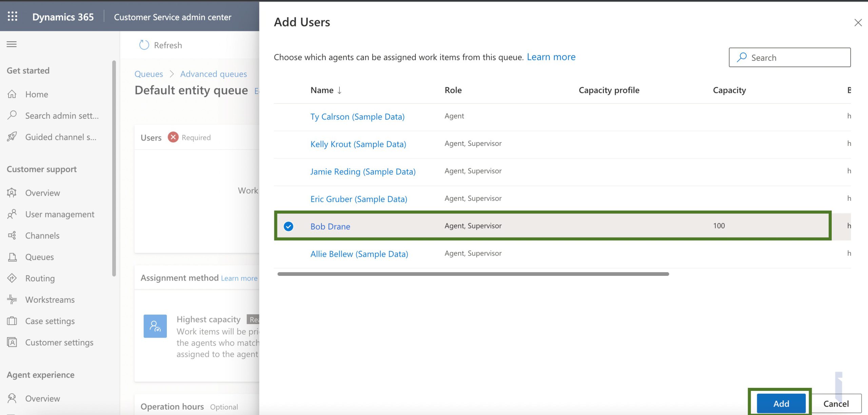868x415 pixels.
Task: Toggle checkbox to select Allie Bellew
Action: coord(289,253)
